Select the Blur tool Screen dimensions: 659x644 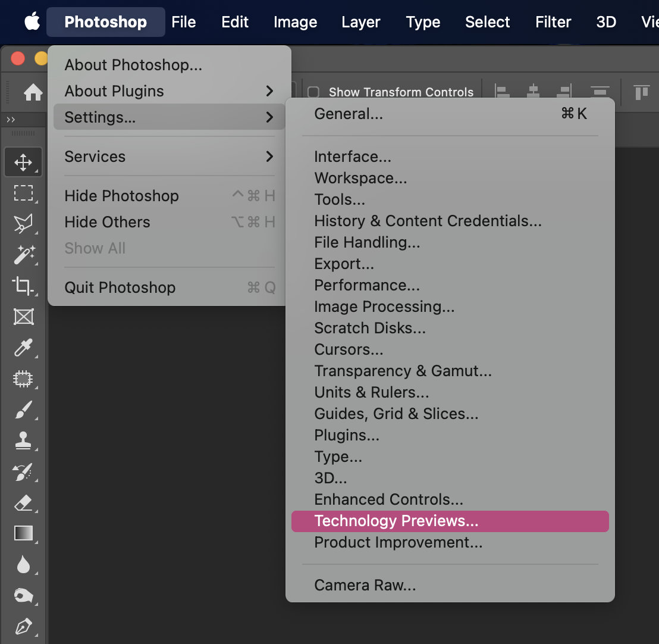tap(23, 564)
